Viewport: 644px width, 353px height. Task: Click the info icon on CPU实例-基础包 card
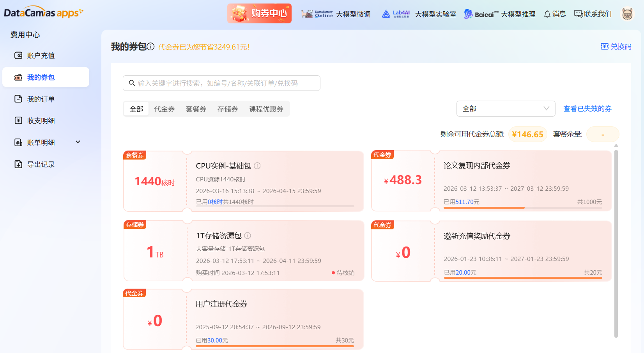pos(257,166)
